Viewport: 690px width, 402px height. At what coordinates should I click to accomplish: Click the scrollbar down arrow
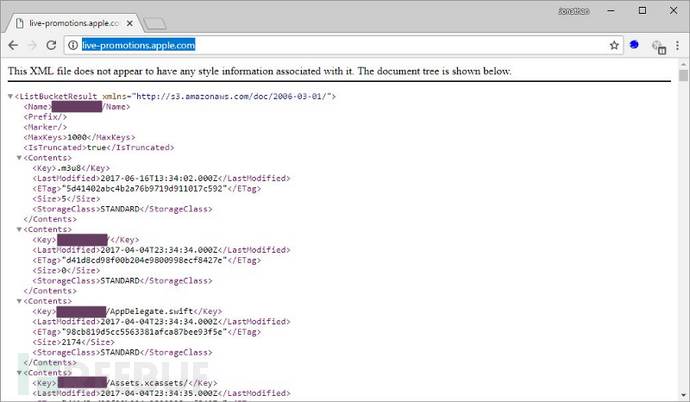tap(683, 395)
